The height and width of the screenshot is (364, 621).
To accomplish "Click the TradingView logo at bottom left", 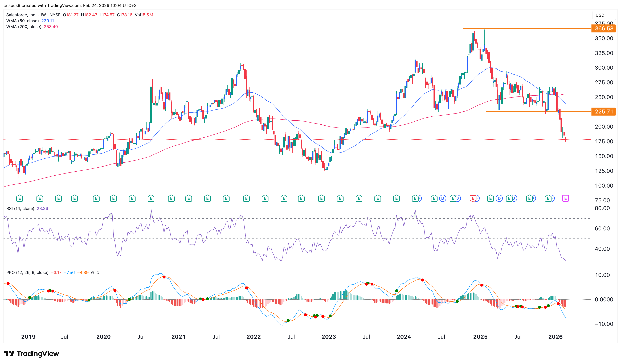I will (x=32, y=354).
